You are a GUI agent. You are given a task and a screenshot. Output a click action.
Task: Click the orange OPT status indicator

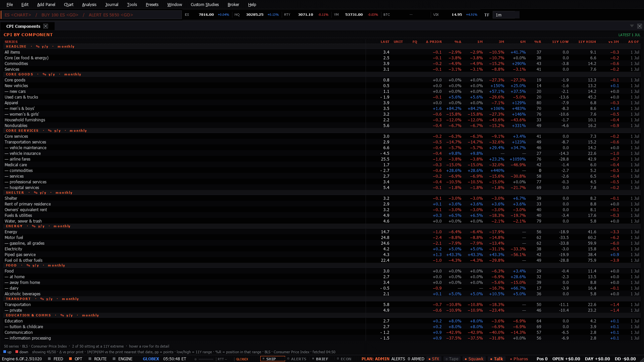click(70, 359)
